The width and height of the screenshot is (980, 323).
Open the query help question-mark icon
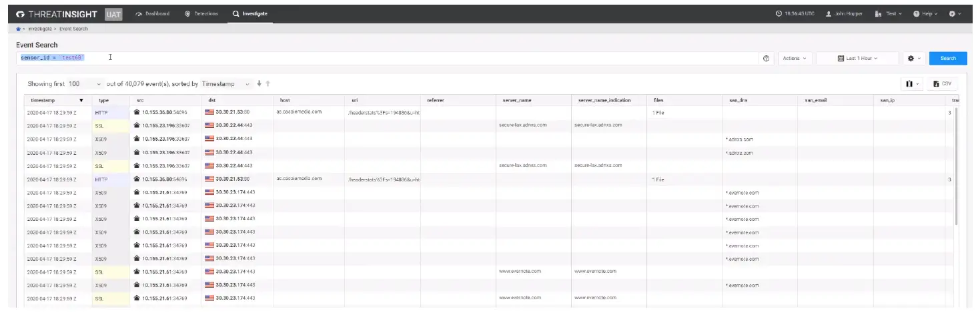click(x=766, y=59)
